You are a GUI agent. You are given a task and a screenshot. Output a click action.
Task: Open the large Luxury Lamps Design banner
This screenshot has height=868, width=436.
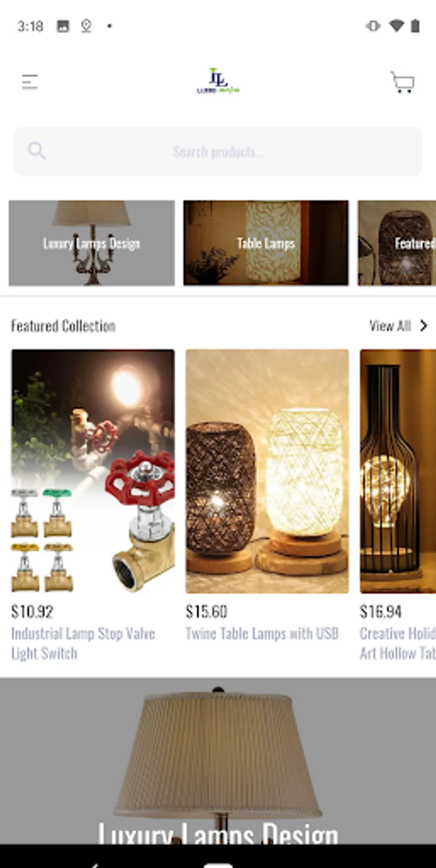point(218,761)
